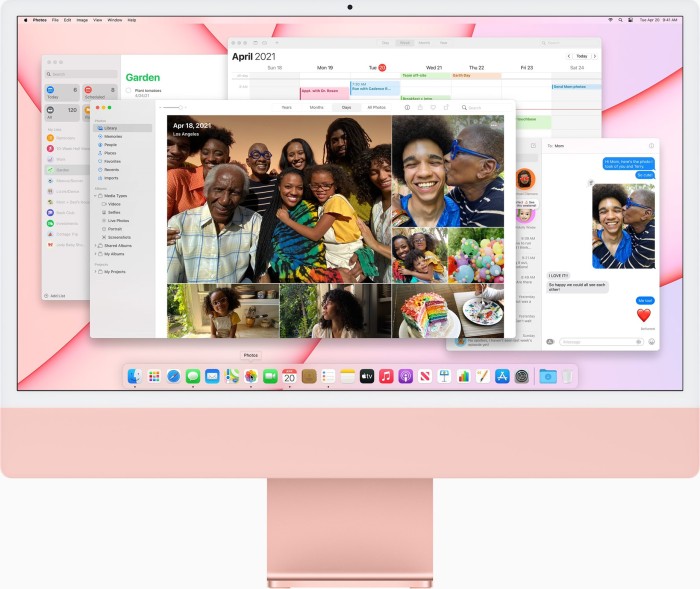
Task: Click Add List in Reminders
Action: coord(56,295)
